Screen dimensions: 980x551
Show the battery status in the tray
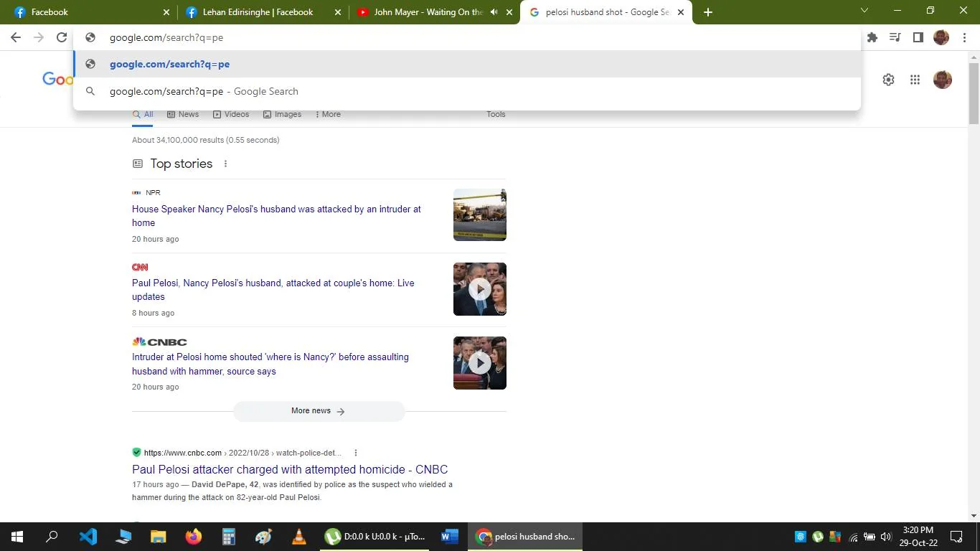coord(870,537)
